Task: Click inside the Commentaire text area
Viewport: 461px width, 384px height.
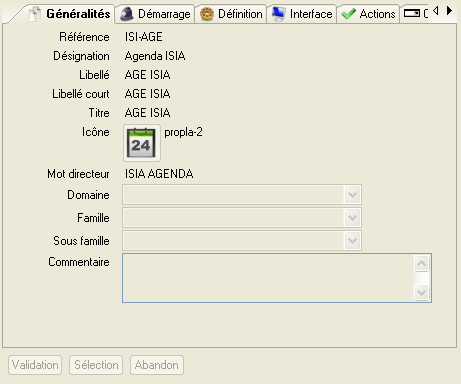Action: coord(268,278)
